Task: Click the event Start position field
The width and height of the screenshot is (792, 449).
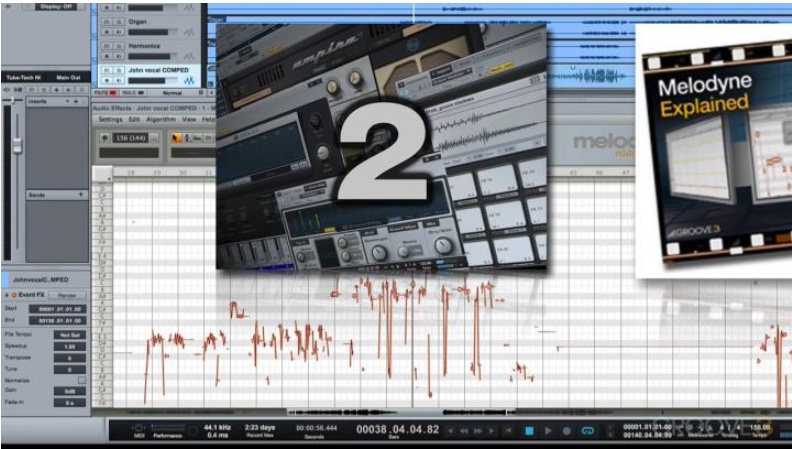Action: [x=58, y=309]
